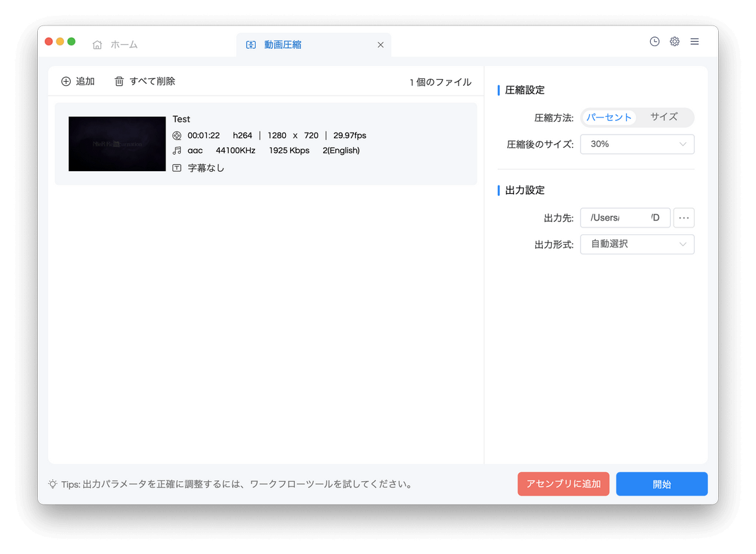Click the 出力設定 section heading
Viewport: 756px width, 554px height.
click(524, 190)
